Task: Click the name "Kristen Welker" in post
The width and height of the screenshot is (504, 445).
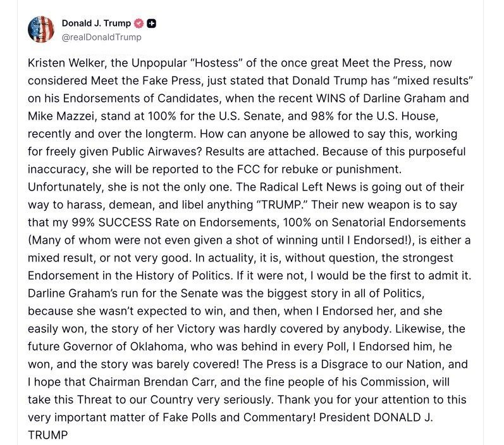Action: 67,63
